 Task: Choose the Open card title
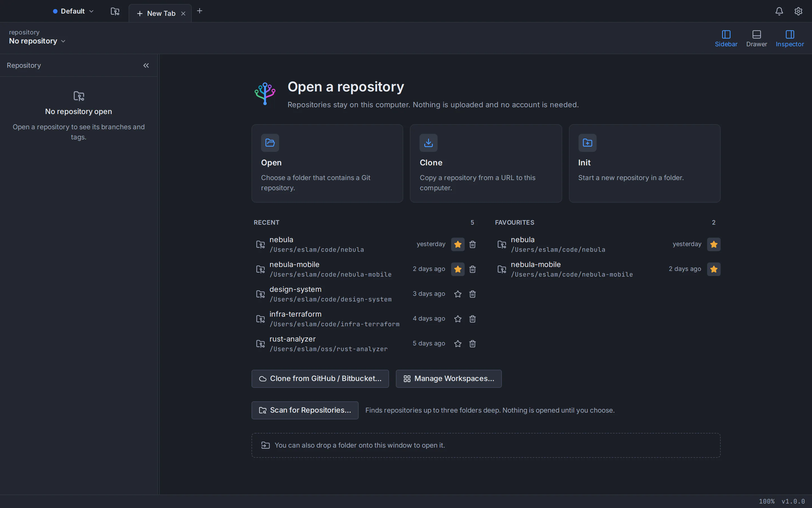tap(272, 163)
